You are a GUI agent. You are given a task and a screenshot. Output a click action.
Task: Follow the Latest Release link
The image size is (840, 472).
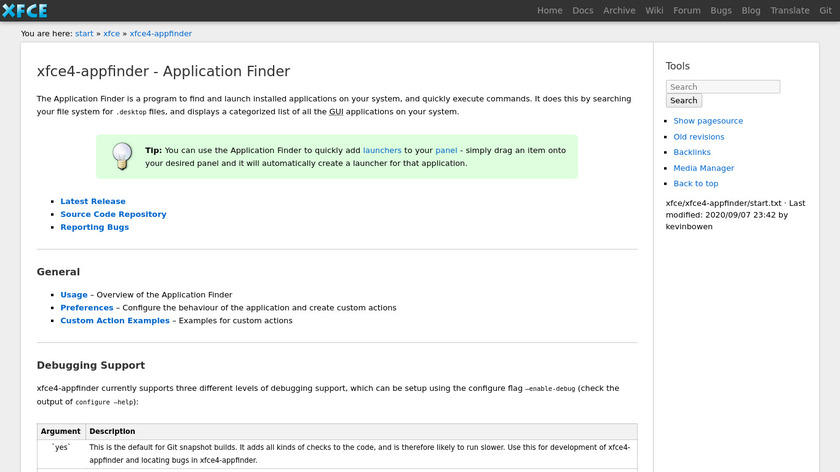pos(93,202)
